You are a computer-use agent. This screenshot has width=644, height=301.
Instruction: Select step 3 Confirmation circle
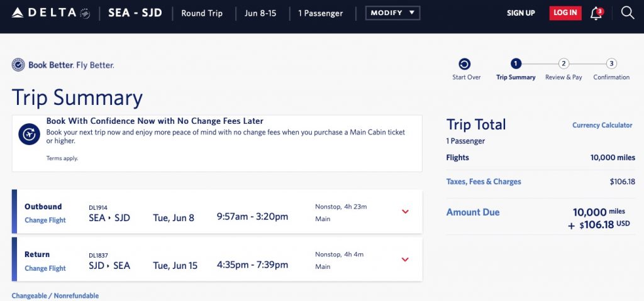[611, 63]
